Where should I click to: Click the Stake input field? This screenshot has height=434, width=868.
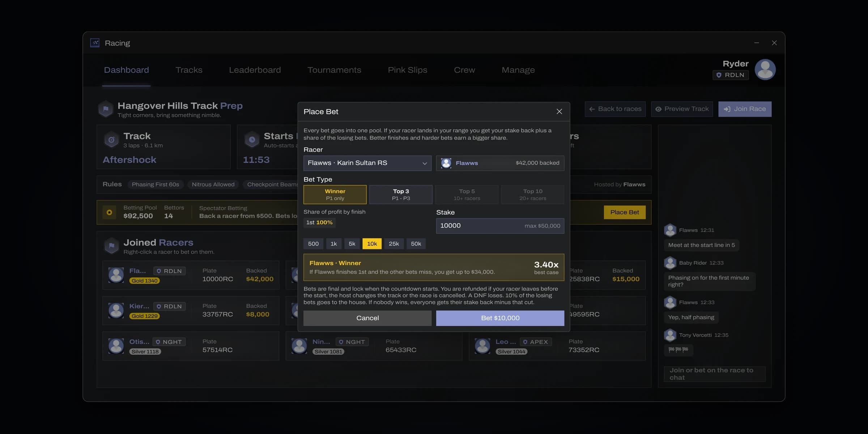[x=500, y=226]
